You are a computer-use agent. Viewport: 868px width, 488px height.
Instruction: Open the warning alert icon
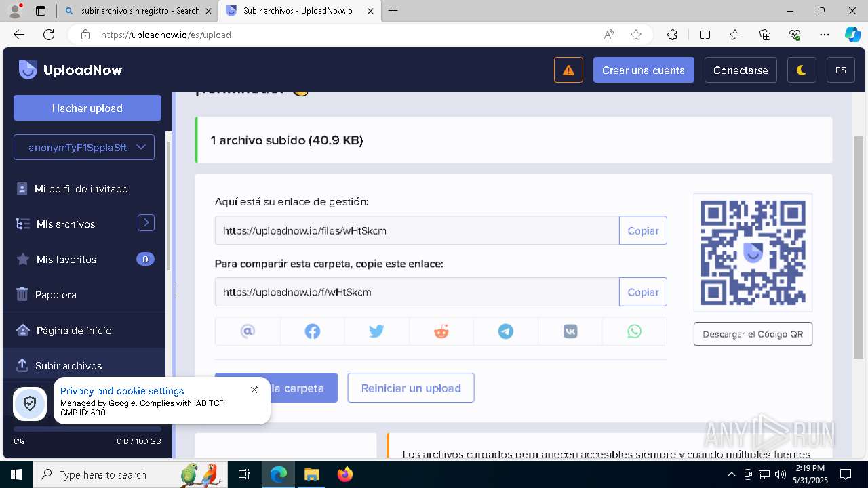point(568,70)
